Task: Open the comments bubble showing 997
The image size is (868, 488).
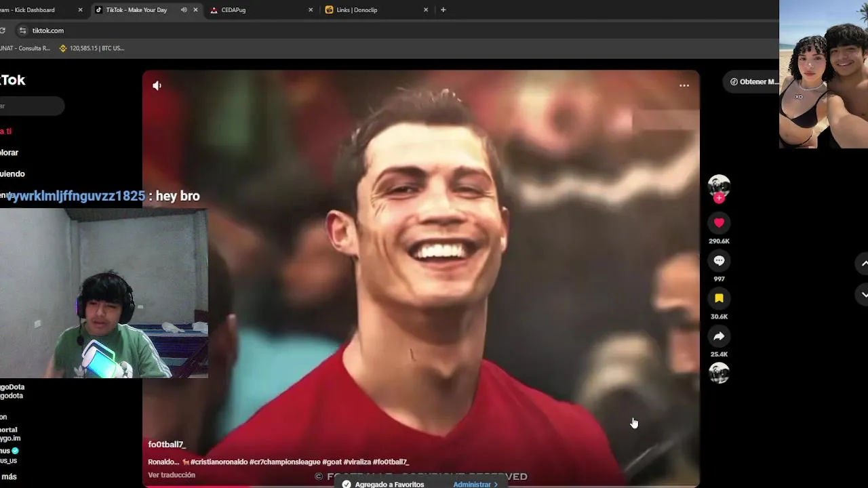Action: point(719,260)
